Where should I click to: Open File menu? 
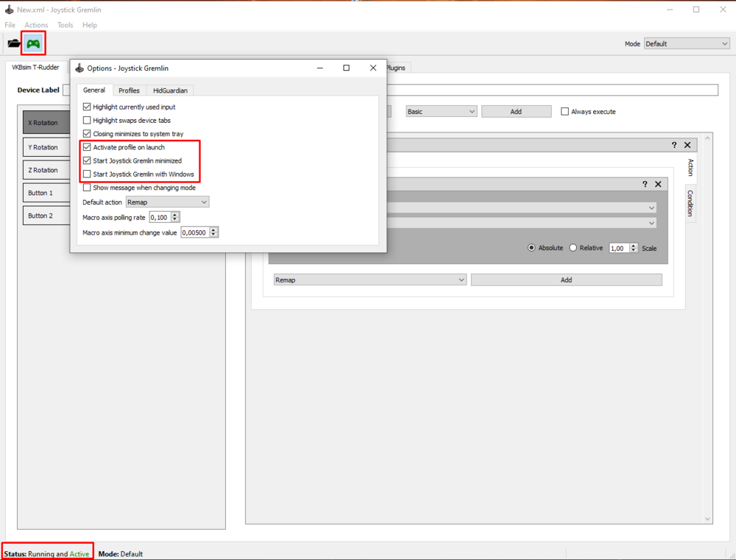click(10, 25)
